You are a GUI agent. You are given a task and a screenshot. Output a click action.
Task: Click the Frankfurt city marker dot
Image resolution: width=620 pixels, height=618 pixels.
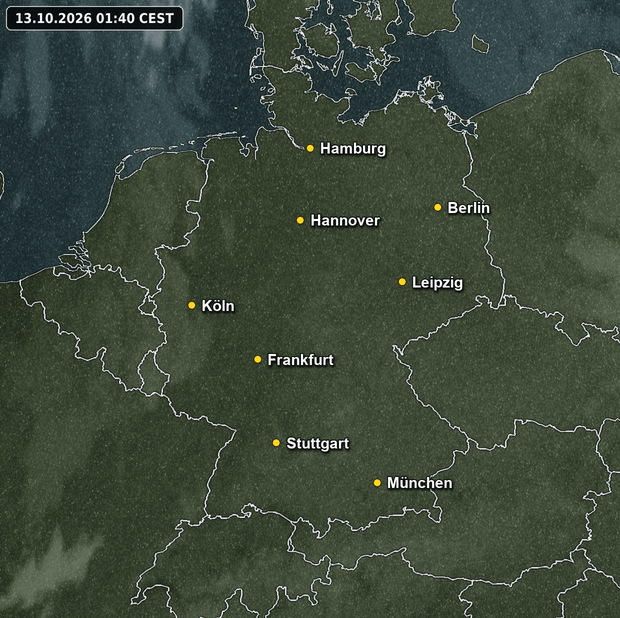(257, 359)
